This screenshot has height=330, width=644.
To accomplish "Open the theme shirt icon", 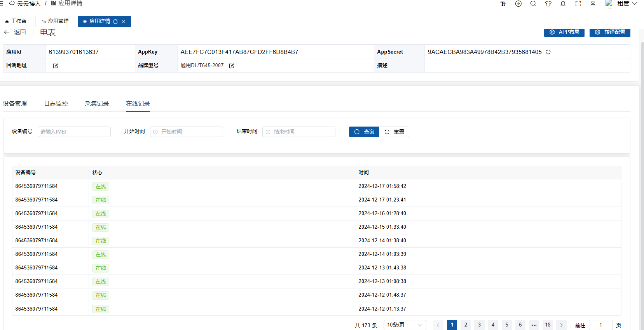I will [548, 3].
